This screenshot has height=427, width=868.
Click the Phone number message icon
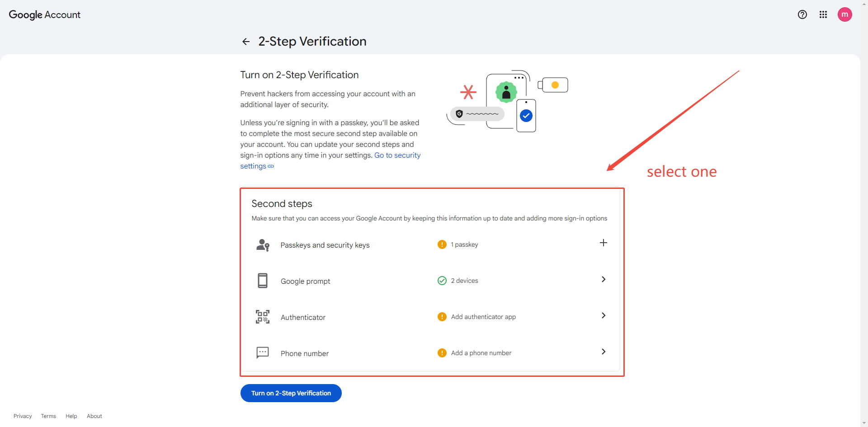[263, 352]
